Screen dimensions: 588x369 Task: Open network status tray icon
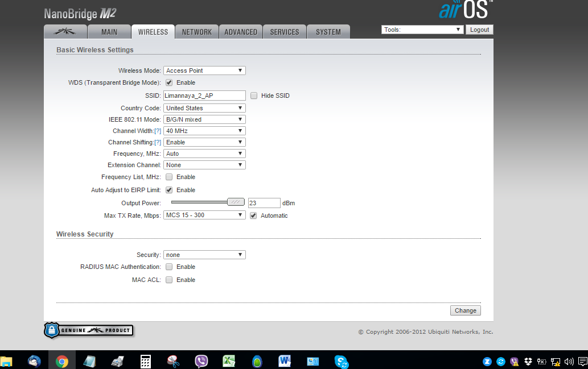[x=556, y=362]
